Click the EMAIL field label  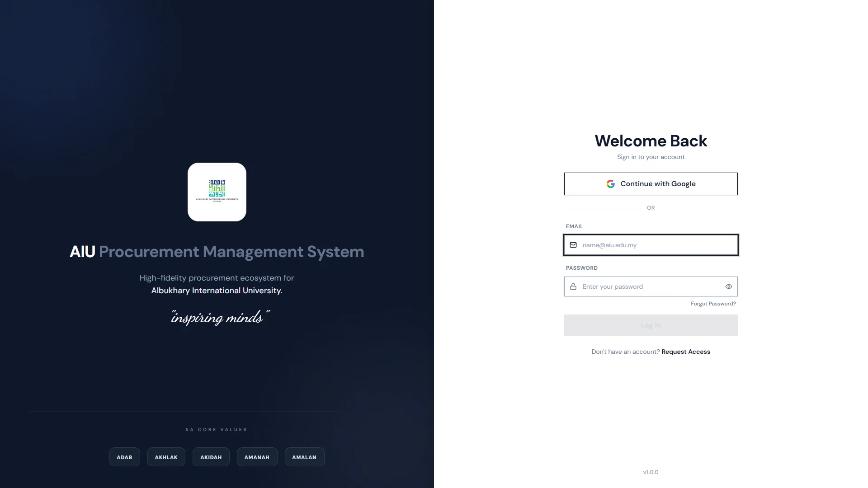click(575, 226)
